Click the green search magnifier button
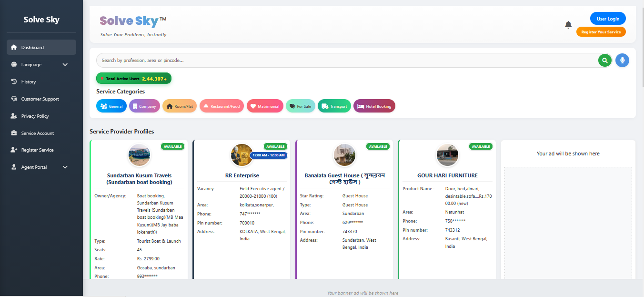644x297 pixels. [605, 61]
